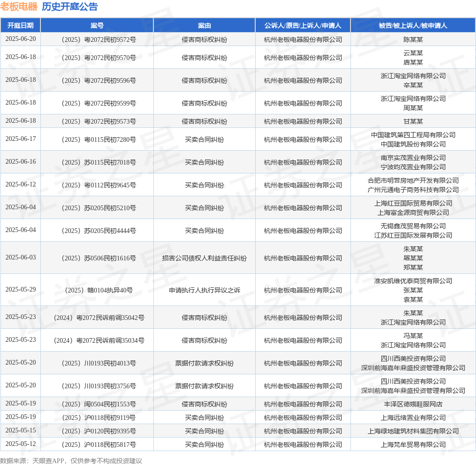Screen dimensions: 476x465
Task: Click the 老板电器 title text
Action: [x=19, y=7]
